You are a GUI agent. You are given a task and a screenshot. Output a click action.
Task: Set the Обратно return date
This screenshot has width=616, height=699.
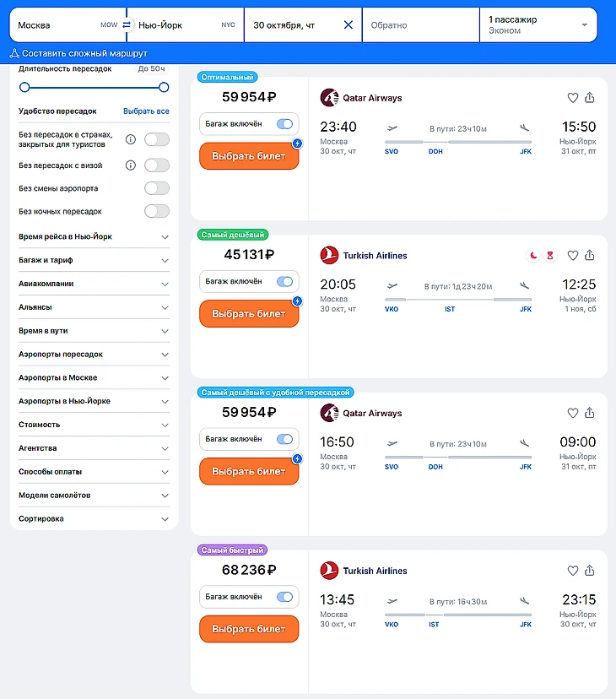click(x=421, y=25)
